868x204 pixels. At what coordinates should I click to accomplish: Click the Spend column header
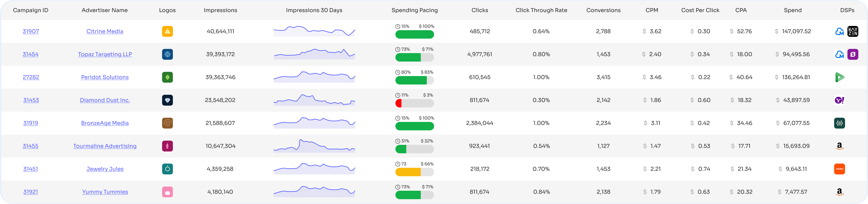pos(792,10)
